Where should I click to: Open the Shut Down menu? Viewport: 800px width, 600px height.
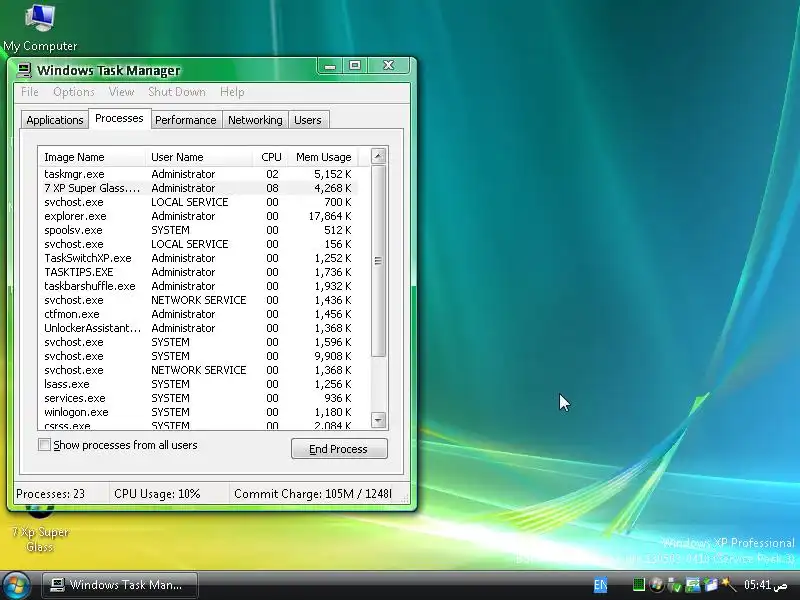coord(177,92)
